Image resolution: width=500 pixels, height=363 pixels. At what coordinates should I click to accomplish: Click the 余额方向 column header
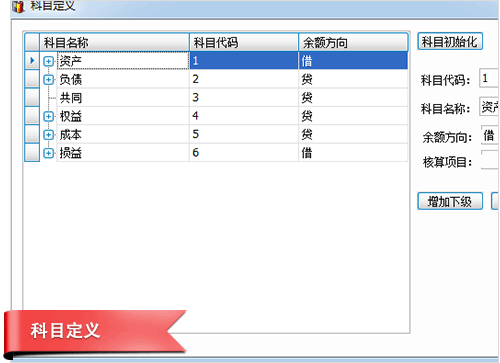(353, 42)
